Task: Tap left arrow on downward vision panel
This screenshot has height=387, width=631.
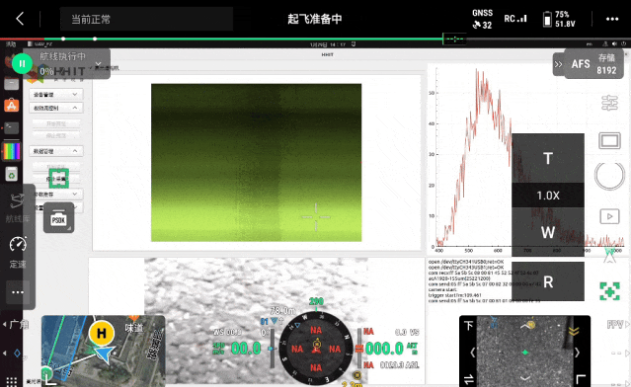Action: [472, 353]
